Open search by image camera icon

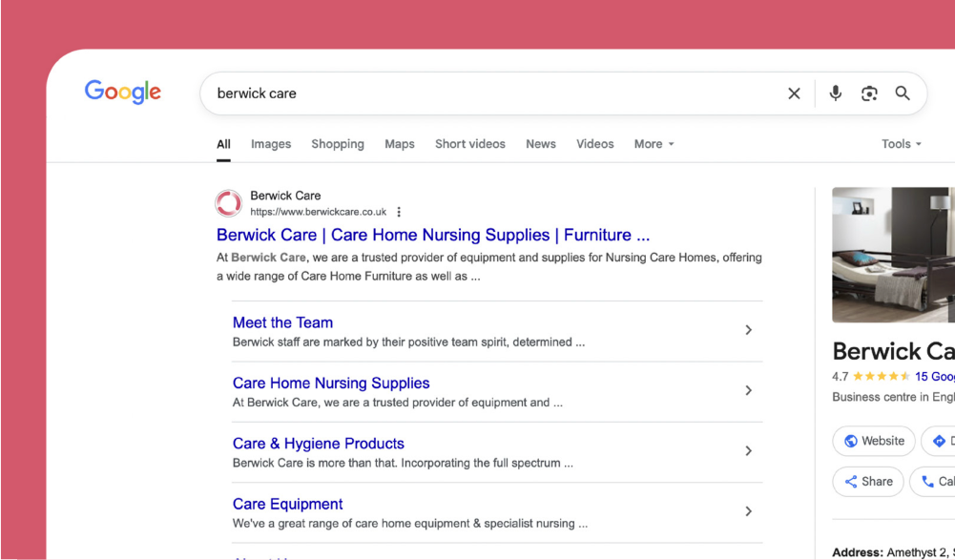point(869,93)
